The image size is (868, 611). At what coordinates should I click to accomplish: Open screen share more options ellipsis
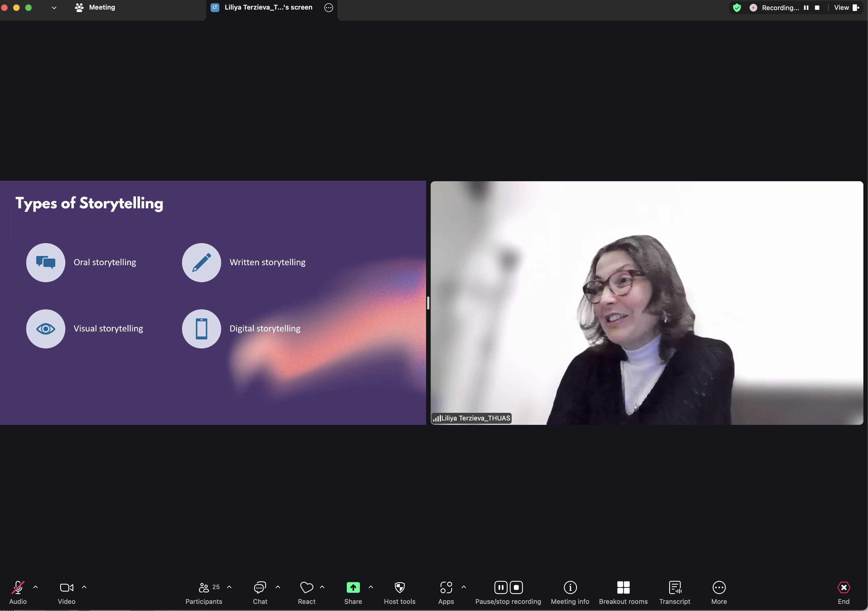click(x=328, y=8)
